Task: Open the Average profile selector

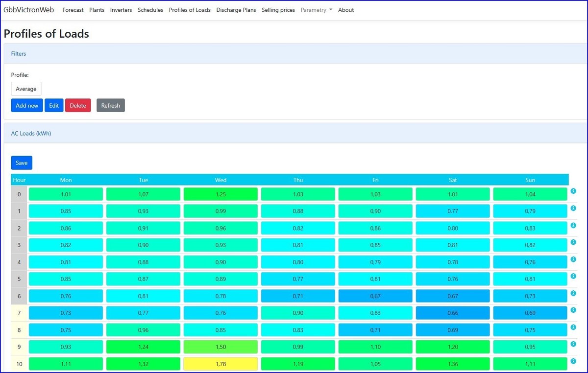Action: click(x=26, y=89)
